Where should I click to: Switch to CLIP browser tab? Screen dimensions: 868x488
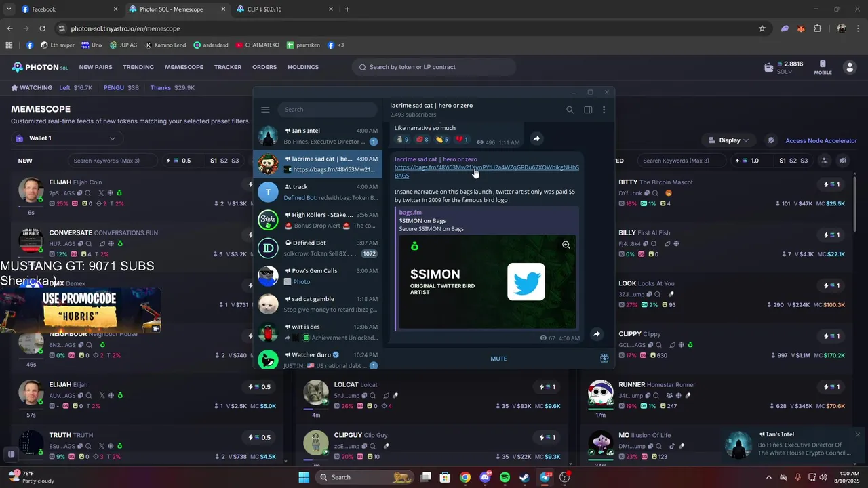pyautogui.click(x=285, y=9)
